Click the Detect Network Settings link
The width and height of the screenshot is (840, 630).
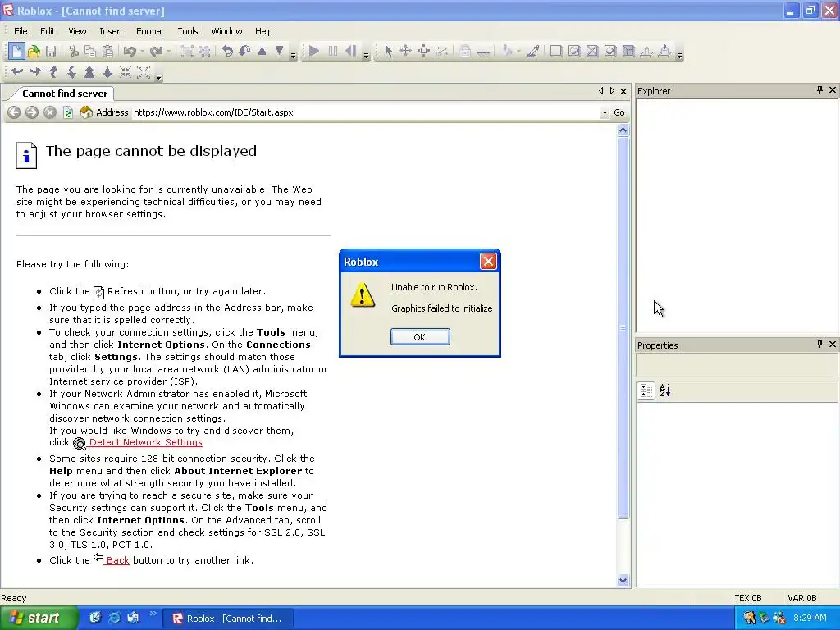(x=145, y=442)
